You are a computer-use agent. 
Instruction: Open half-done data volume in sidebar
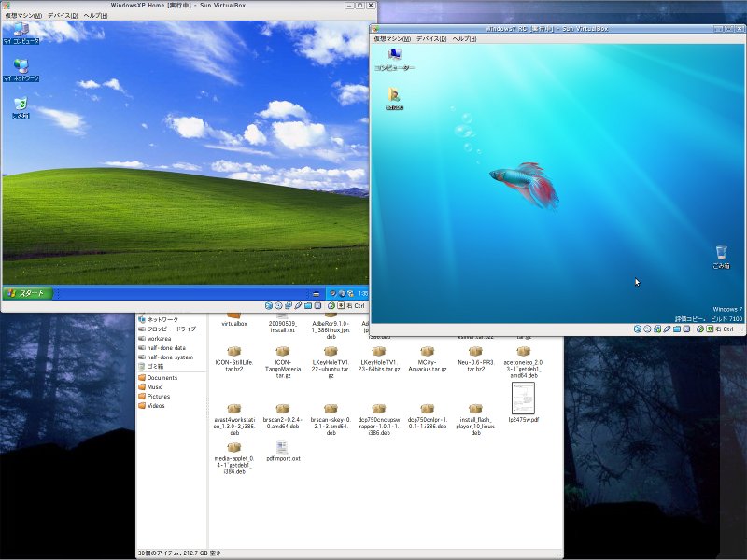pyautogui.click(x=162, y=347)
